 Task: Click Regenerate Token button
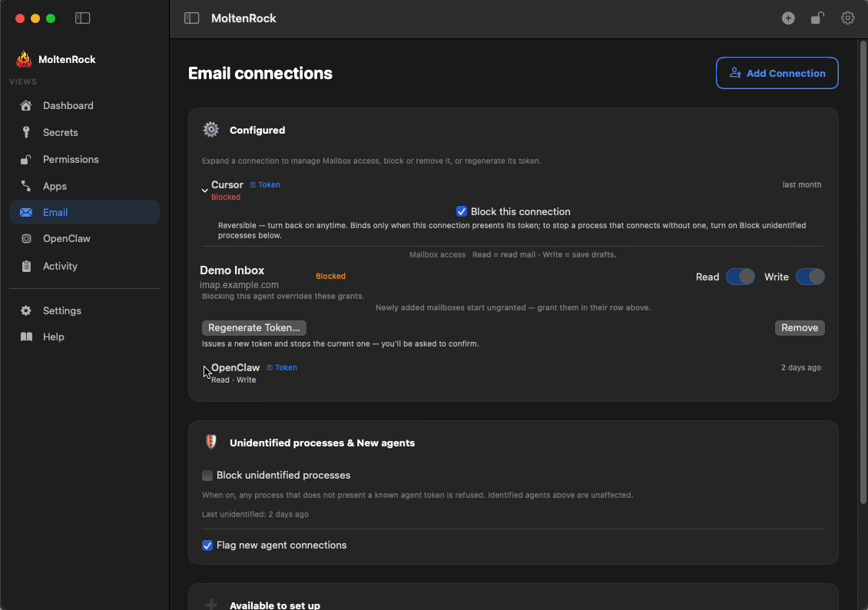pyautogui.click(x=254, y=328)
